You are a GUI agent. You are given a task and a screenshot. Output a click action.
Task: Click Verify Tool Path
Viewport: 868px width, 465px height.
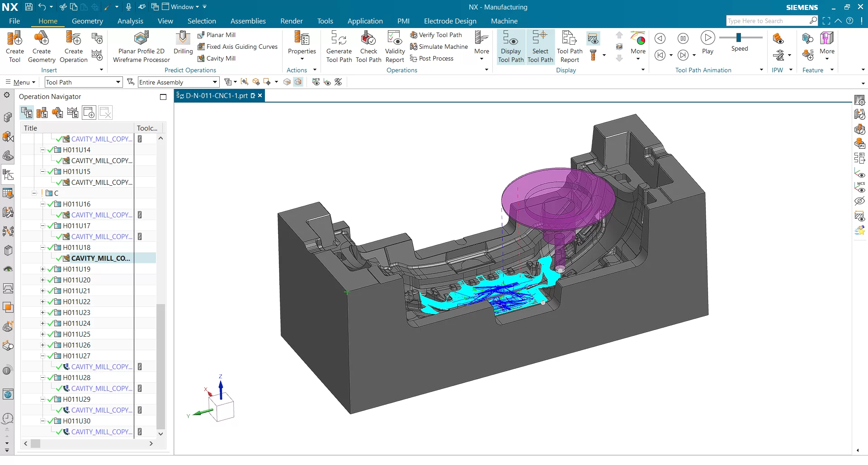(436, 35)
